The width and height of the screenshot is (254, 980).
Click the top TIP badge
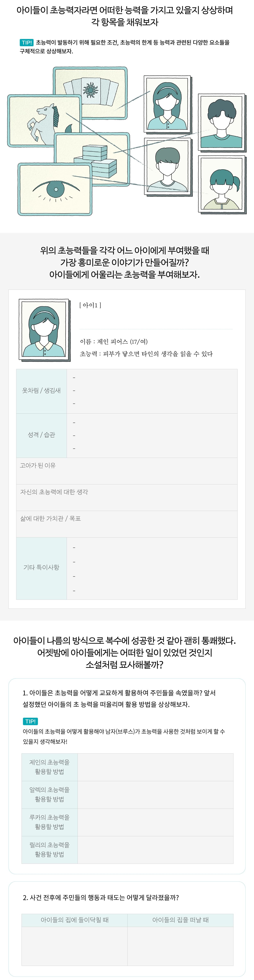pyautogui.click(x=27, y=43)
